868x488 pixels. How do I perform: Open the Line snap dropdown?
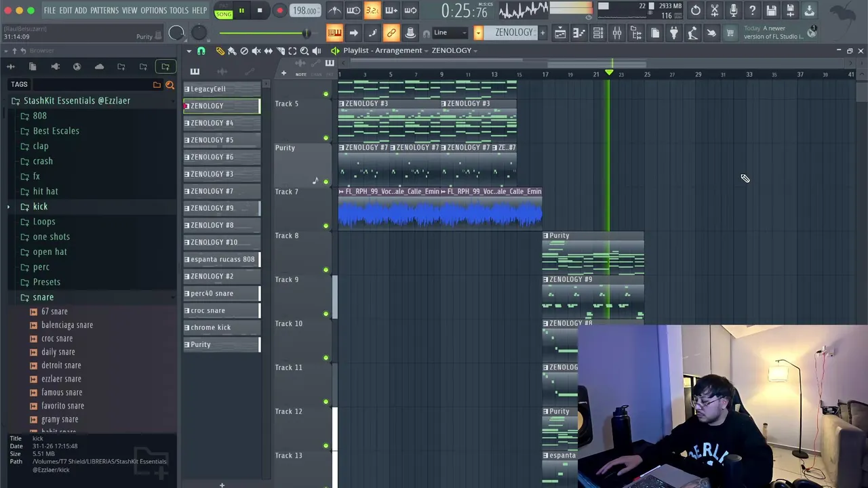point(450,33)
